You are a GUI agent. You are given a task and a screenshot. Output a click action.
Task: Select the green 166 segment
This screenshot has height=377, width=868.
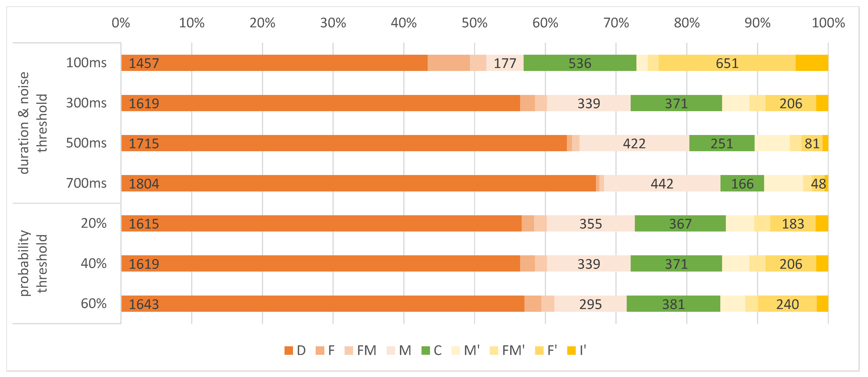742,184
